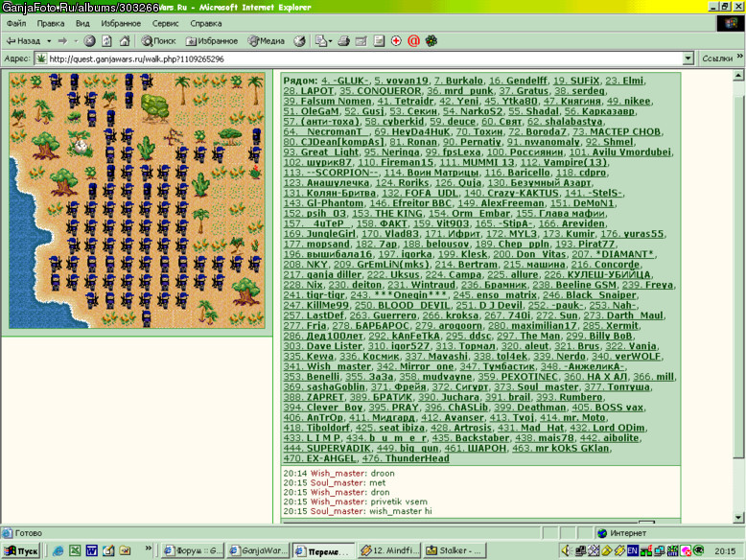The width and height of the screenshot is (746, 560).
Task: Click the chat message 'wish_master hi'
Action: (x=401, y=511)
